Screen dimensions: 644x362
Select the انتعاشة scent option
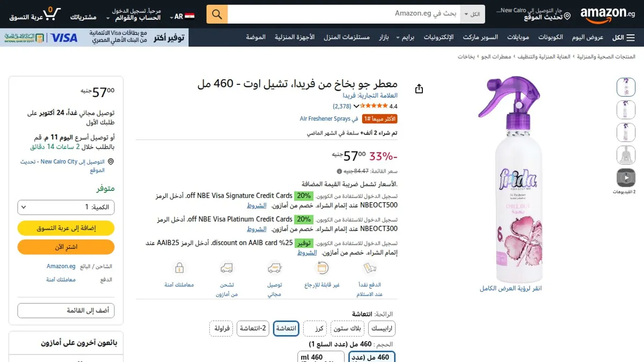(286, 328)
